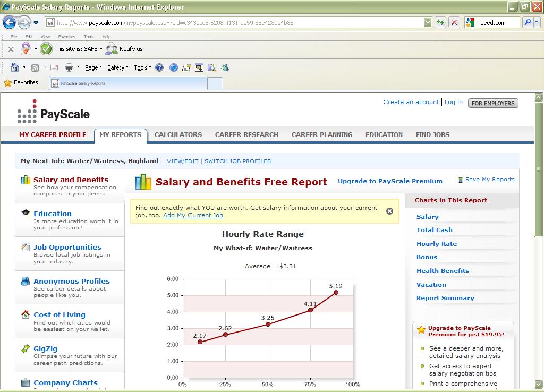The height and width of the screenshot is (392, 544).
Task: Open the File menu
Action: click(x=14, y=37)
